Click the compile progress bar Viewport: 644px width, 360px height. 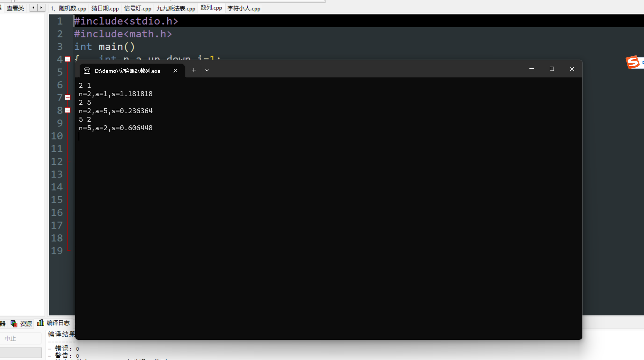(x=21, y=352)
